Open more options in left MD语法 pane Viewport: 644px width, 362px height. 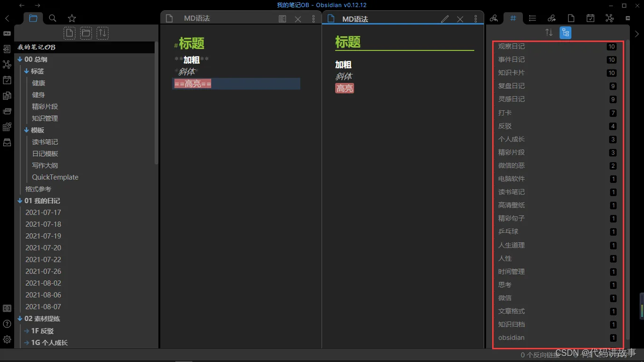pos(314,19)
